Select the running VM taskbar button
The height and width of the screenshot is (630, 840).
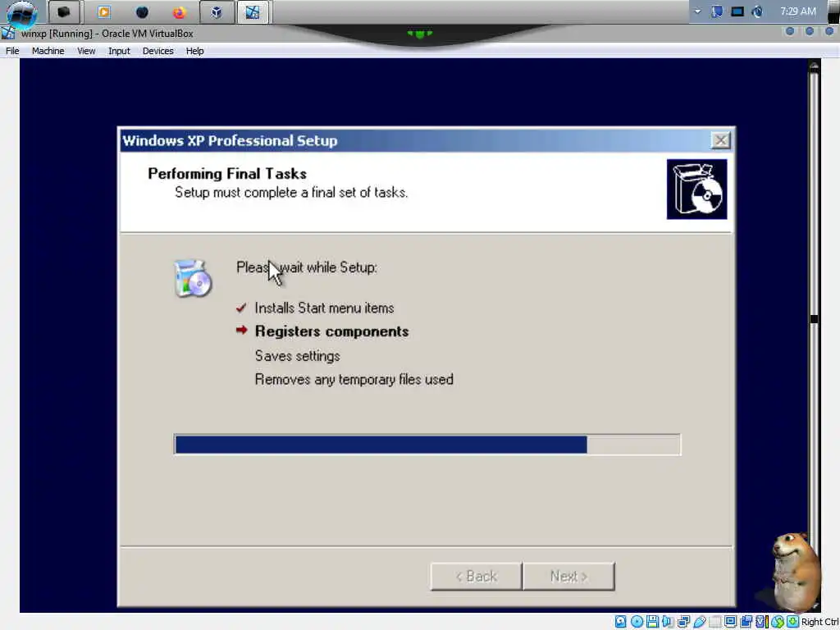[x=253, y=11]
